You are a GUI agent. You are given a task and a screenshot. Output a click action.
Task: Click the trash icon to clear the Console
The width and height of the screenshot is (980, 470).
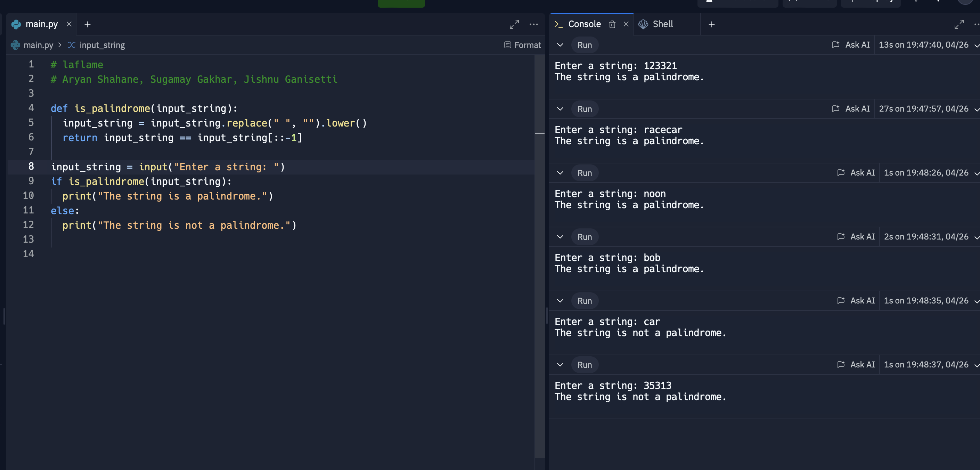tap(612, 24)
